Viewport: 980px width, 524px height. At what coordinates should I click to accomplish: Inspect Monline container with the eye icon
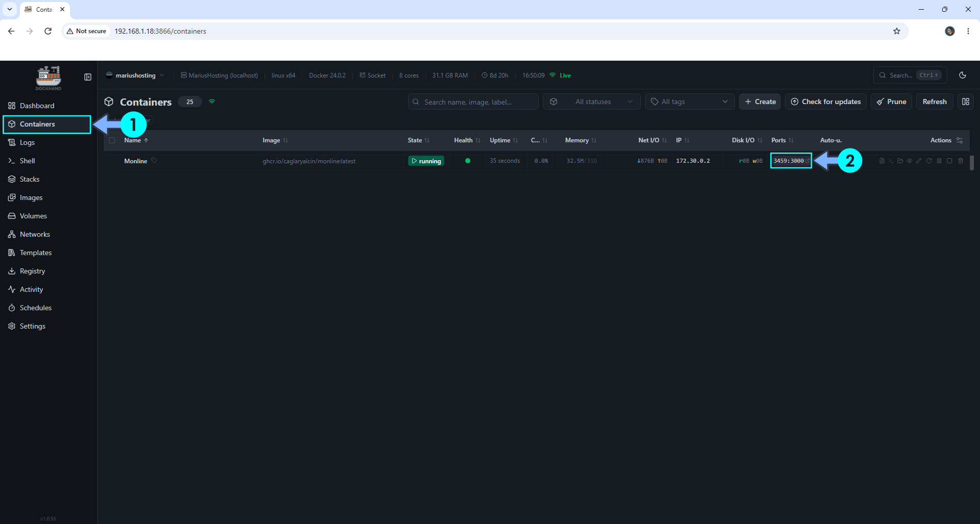(910, 161)
